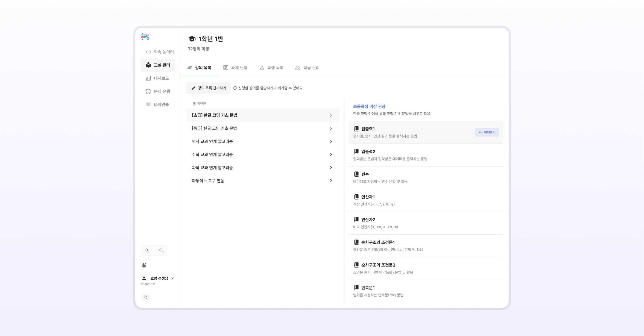
Task: Open the notification bell icon
Action: coord(144,265)
